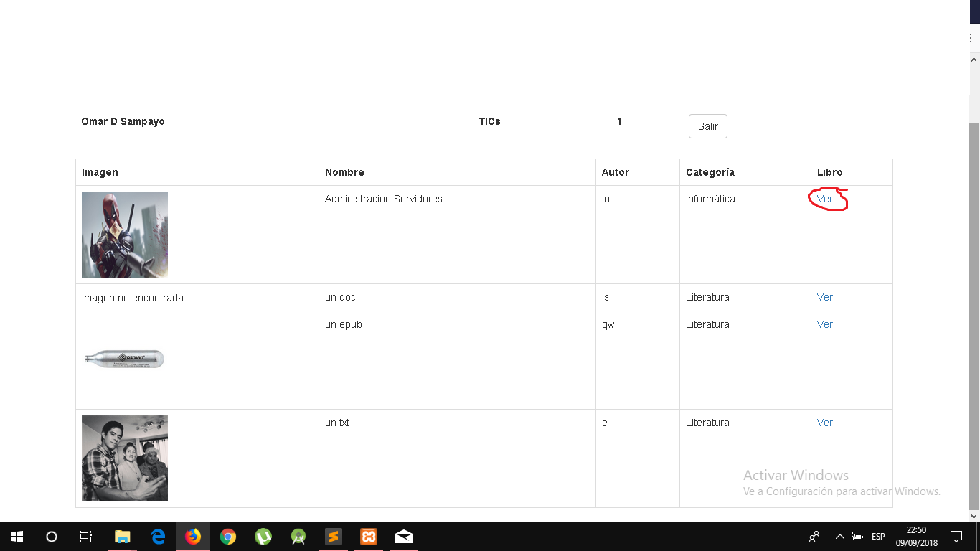Open Android Studio from the taskbar
The image size is (980, 551).
(298, 537)
